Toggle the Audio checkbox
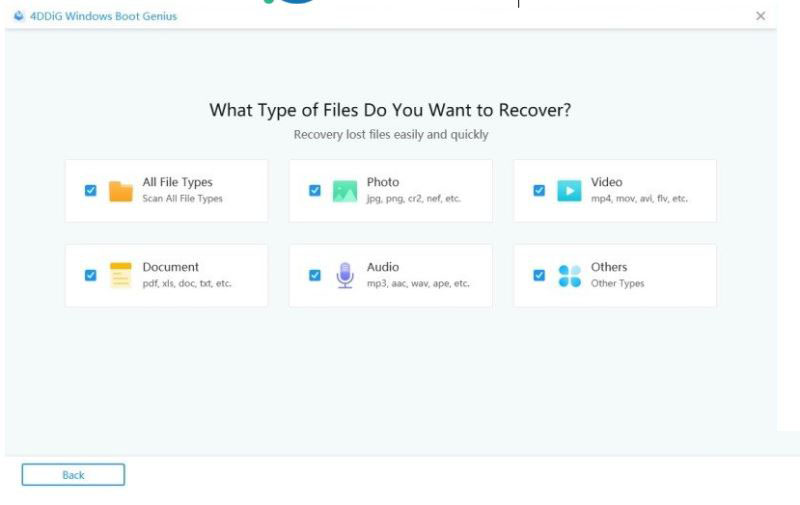The image size is (800, 505). point(315,275)
